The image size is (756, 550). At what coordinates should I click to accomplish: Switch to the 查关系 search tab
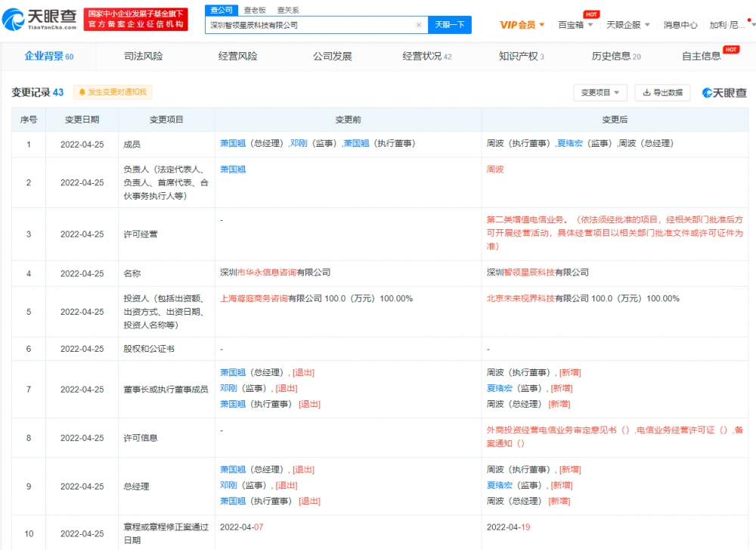(288, 10)
